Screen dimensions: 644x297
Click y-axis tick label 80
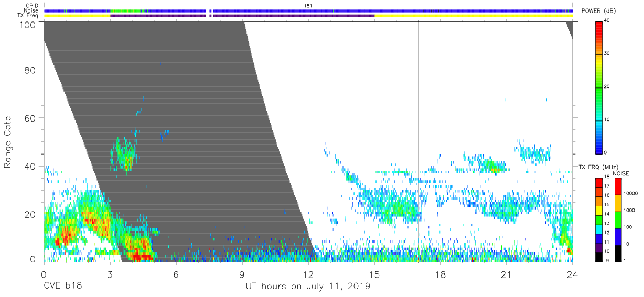(x=31, y=70)
